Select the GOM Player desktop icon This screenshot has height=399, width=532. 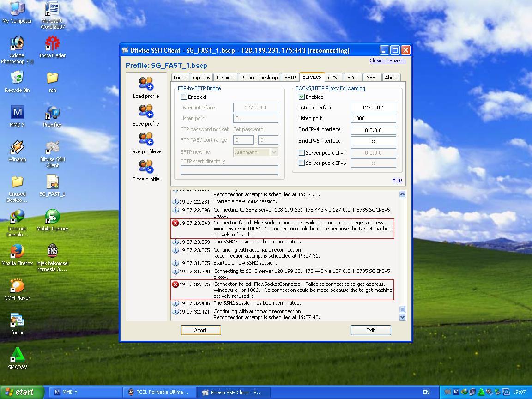coord(17,289)
